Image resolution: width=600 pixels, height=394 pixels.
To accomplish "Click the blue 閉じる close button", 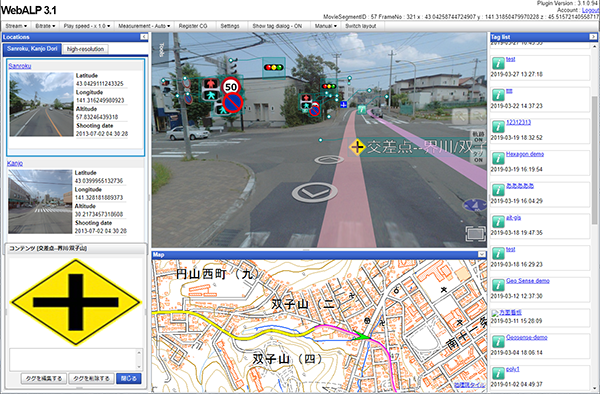I will point(129,378).
